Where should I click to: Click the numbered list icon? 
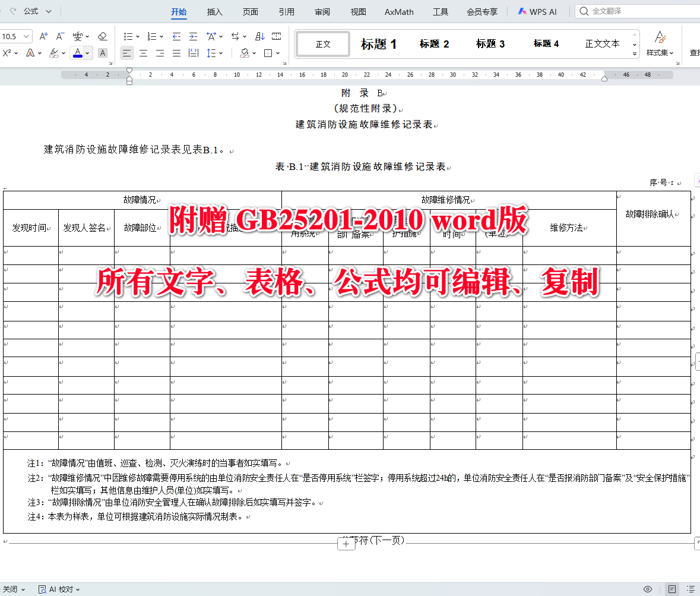[151, 36]
